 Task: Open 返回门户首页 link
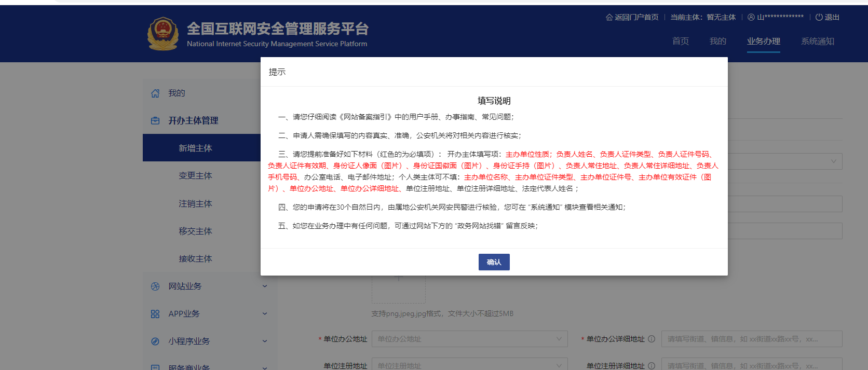pyautogui.click(x=636, y=17)
